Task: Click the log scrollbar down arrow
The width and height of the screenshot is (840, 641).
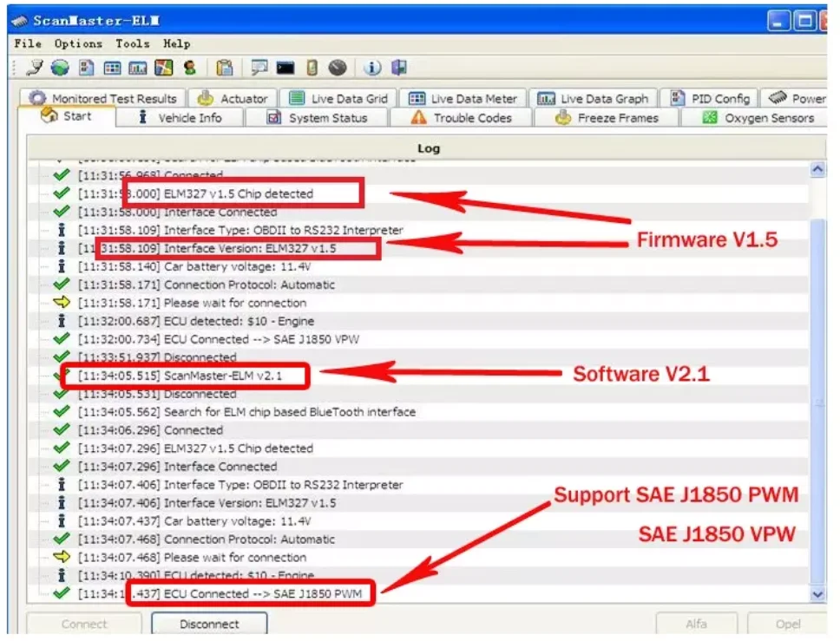Action: tap(817, 594)
